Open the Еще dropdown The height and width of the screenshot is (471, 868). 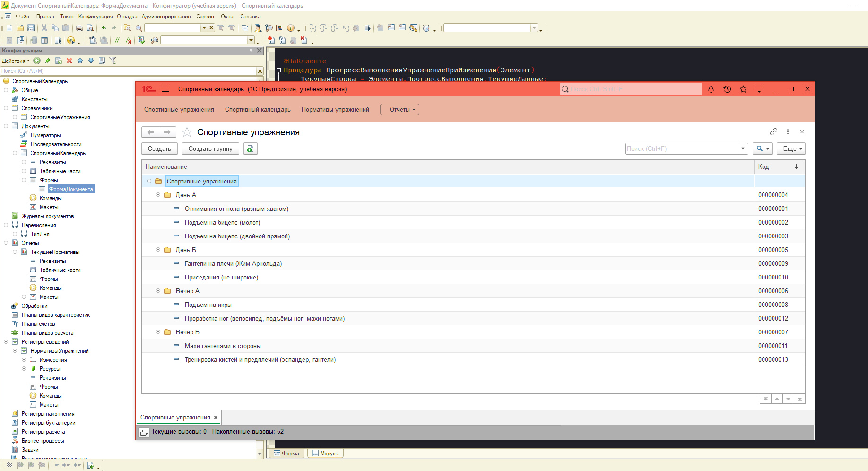click(791, 148)
